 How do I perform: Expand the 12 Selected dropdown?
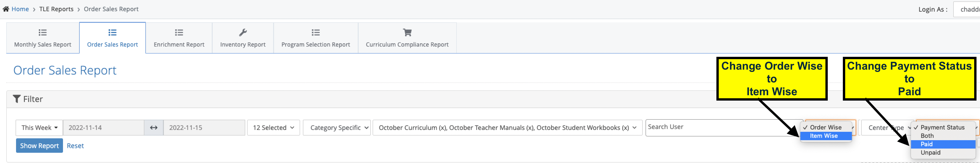(x=274, y=128)
